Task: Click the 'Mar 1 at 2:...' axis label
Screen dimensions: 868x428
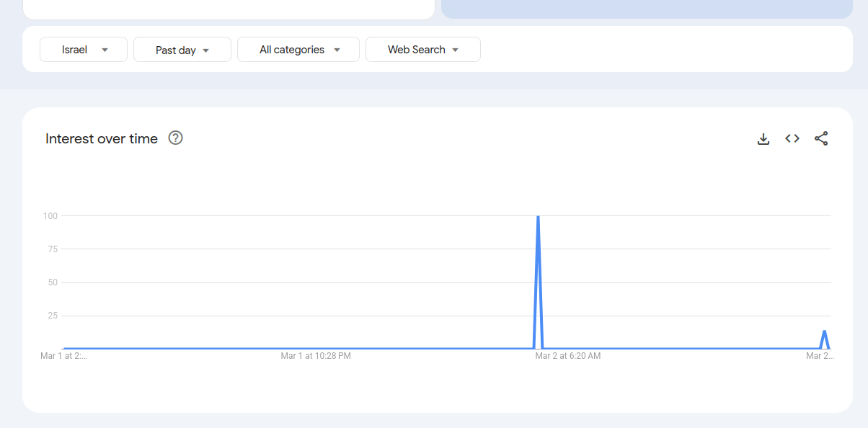Action: [x=63, y=356]
